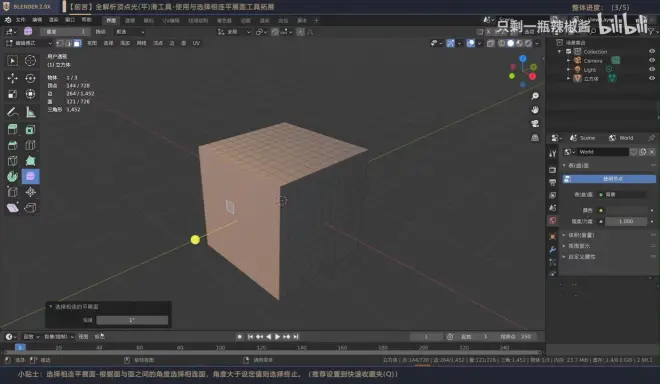Adjust the strength slider set to 1.000

(626, 221)
